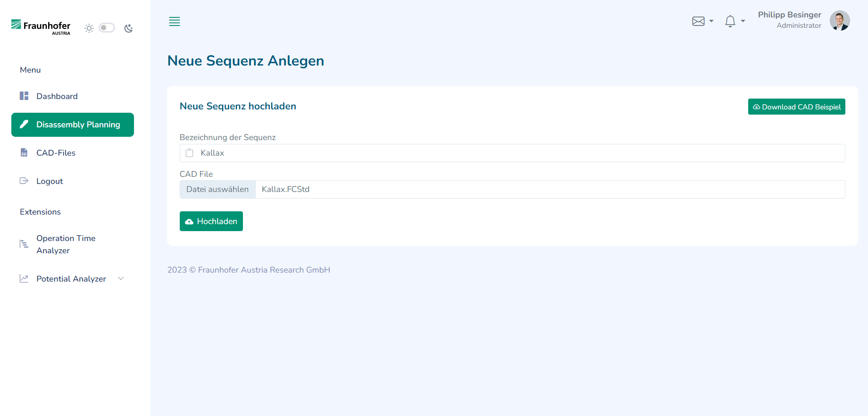Click Datei auswählen file chooser
The width and height of the screenshot is (868, 416).
(x=217, y=189)
